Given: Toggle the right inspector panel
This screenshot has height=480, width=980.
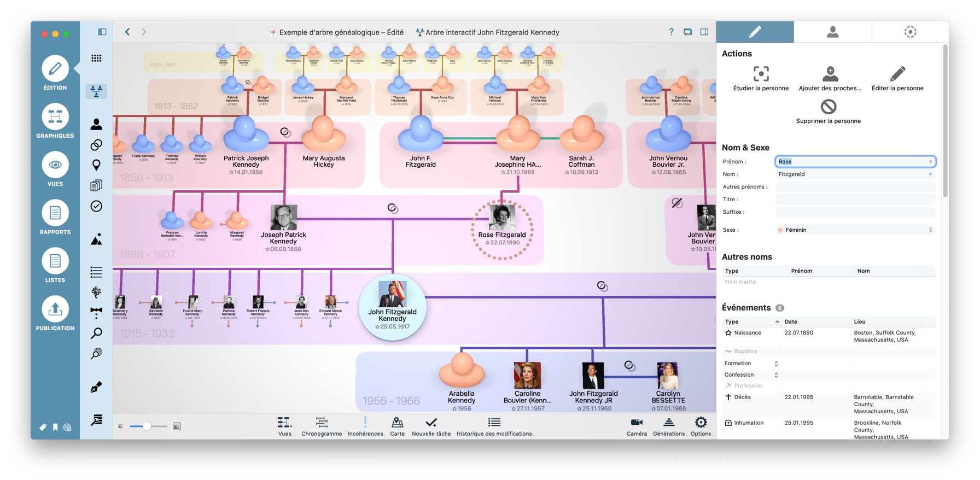Looking at the screenshot, I should [x=704, y=32].
